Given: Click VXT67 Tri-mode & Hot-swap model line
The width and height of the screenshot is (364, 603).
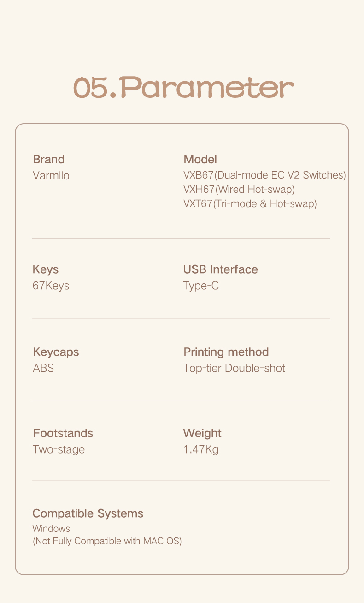Looking at the screenshot, I should (x=250, y=204).
